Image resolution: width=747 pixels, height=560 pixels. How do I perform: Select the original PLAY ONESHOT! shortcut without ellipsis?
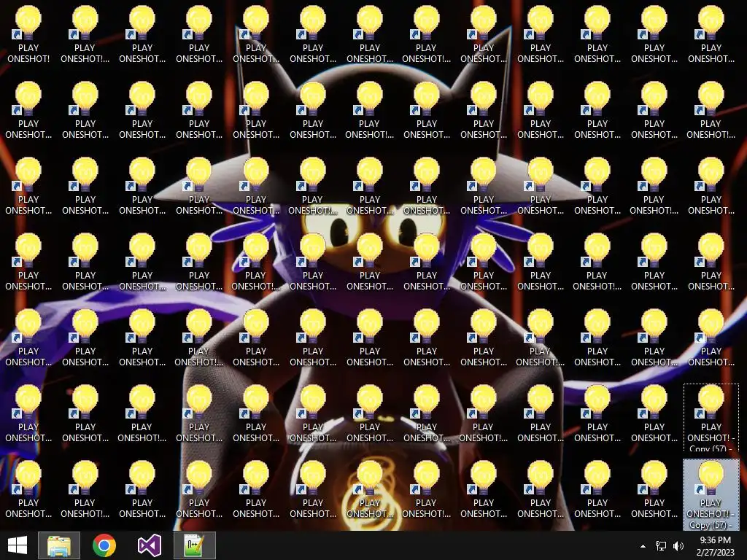pyautogui.click(x=28, y=34)
